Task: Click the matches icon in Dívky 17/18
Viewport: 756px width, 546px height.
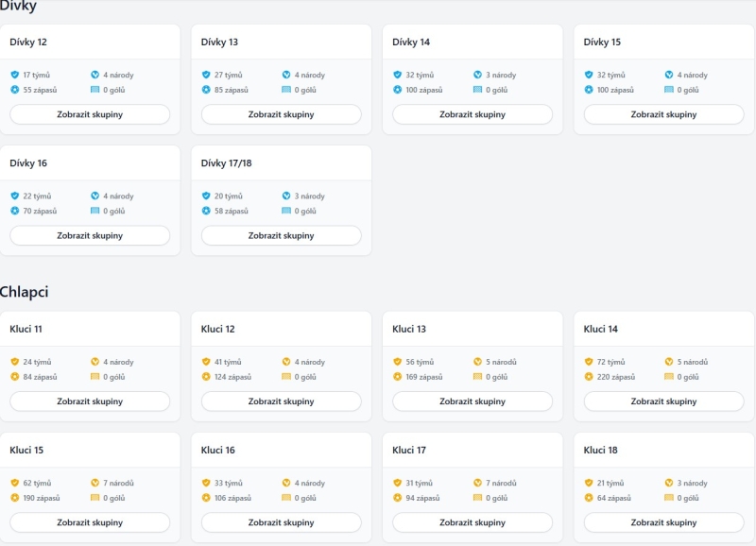Action: click(206, 211)
